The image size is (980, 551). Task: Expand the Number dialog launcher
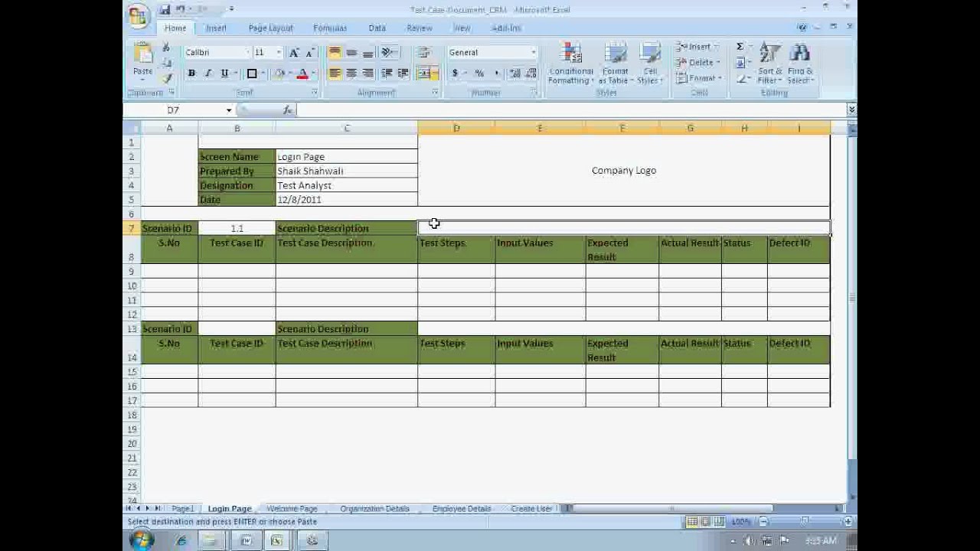535,93
